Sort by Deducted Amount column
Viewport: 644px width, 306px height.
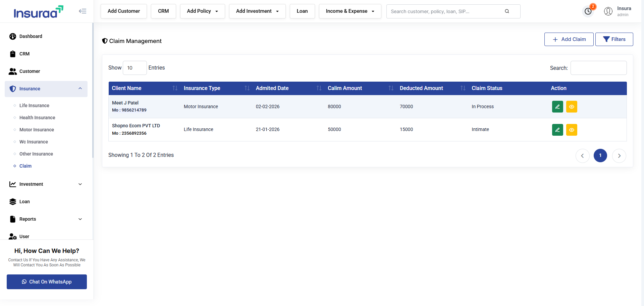tap(432, 88)
